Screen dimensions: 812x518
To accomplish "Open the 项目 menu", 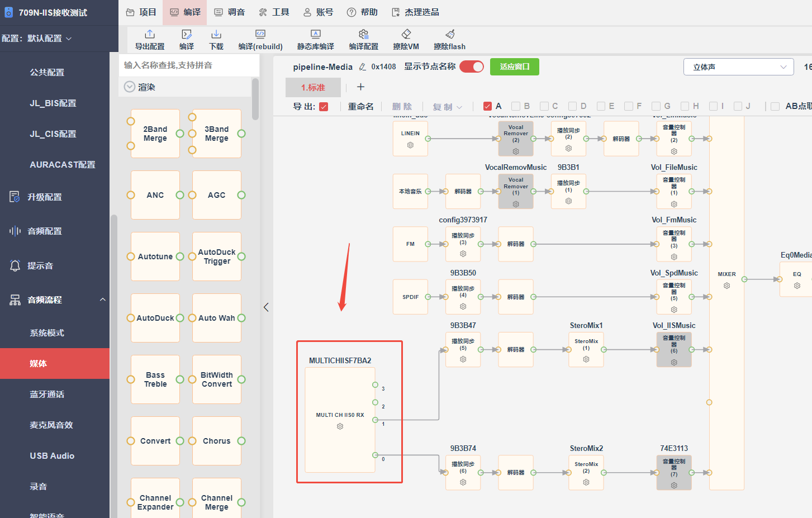I will (x=141, y=12).
